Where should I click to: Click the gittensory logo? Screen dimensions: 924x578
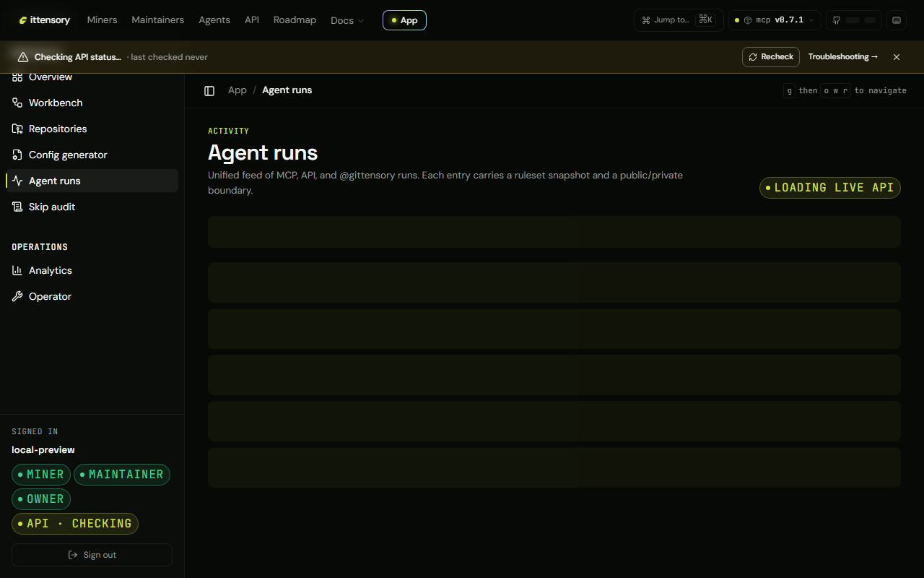45,20
